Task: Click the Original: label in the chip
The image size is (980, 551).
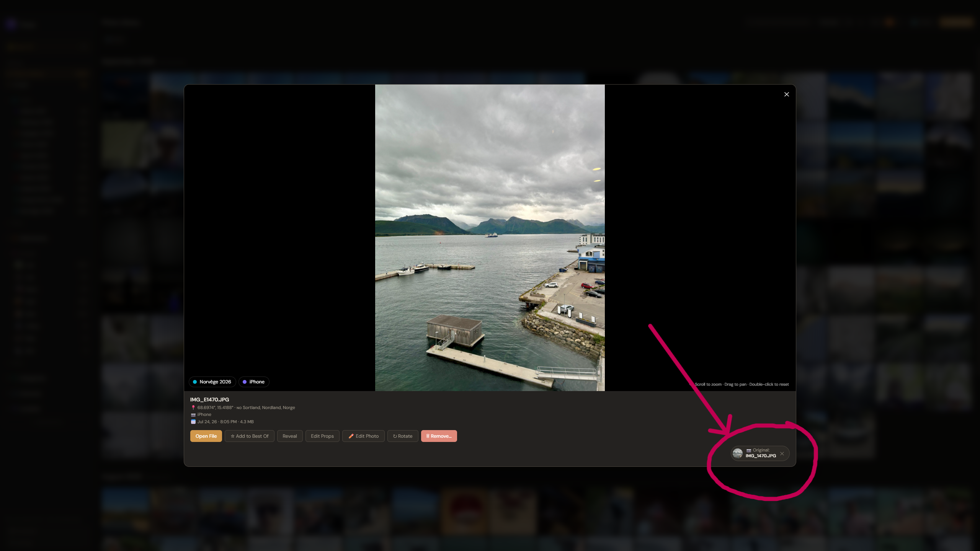Action: [761, 450]
